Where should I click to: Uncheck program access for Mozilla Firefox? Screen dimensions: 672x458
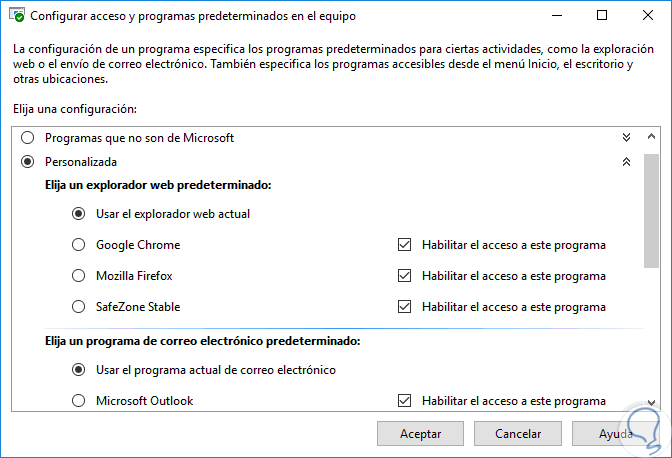(x=404, y=276)
